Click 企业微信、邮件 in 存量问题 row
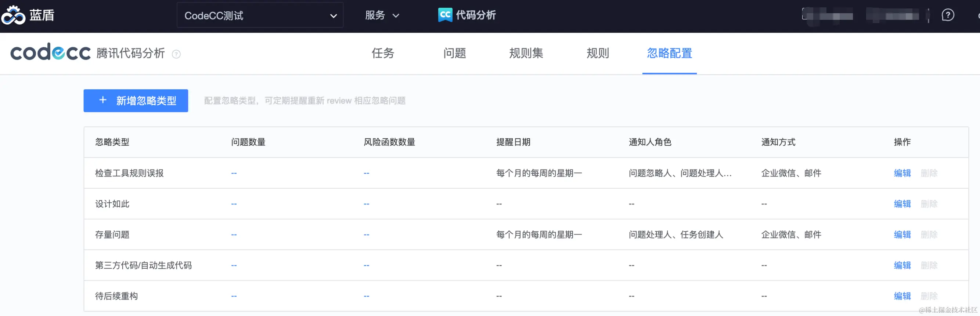The height and width of the screenshot is (316, 980). (x=791, y=235)
